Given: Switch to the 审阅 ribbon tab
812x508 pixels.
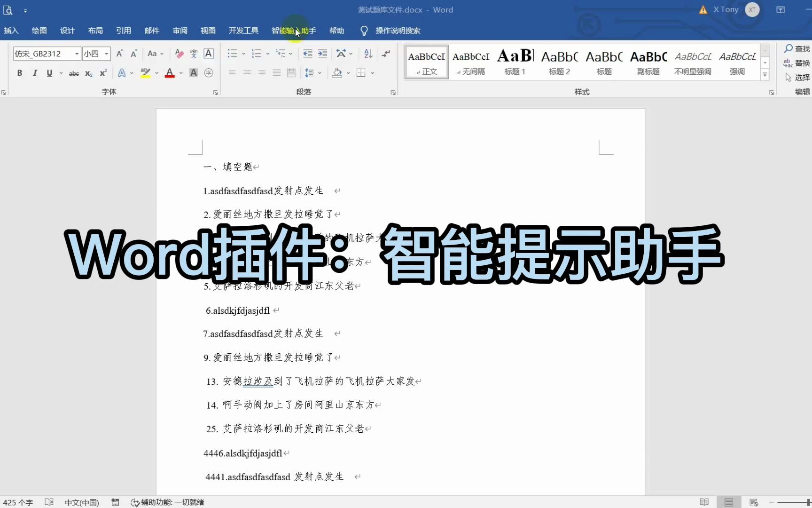Looking at the screenshot, I should tap(180, 31).
